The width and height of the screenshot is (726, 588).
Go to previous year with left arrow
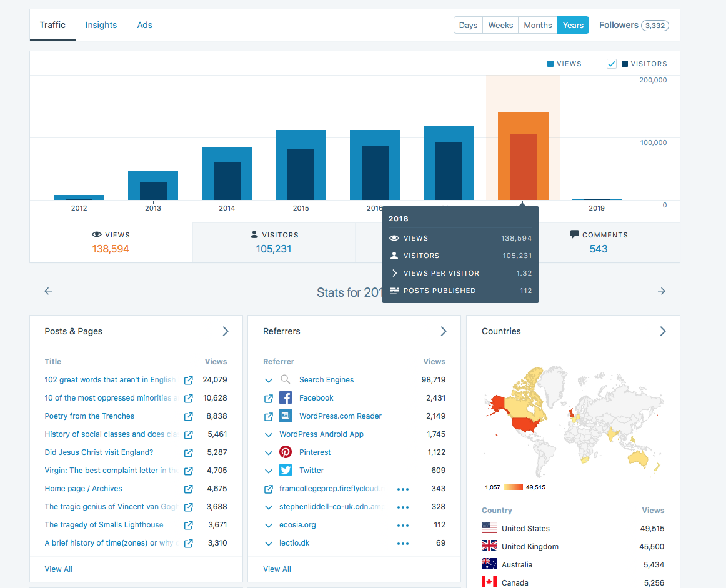[48, 291]
